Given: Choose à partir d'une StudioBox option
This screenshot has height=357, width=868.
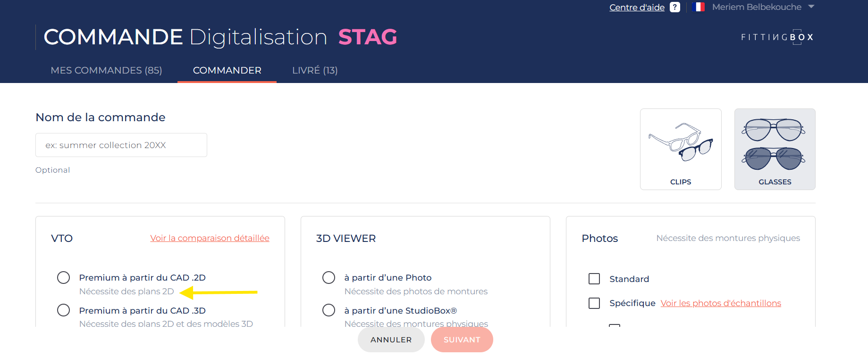Looking at the screenshot, I should (329, 310).
